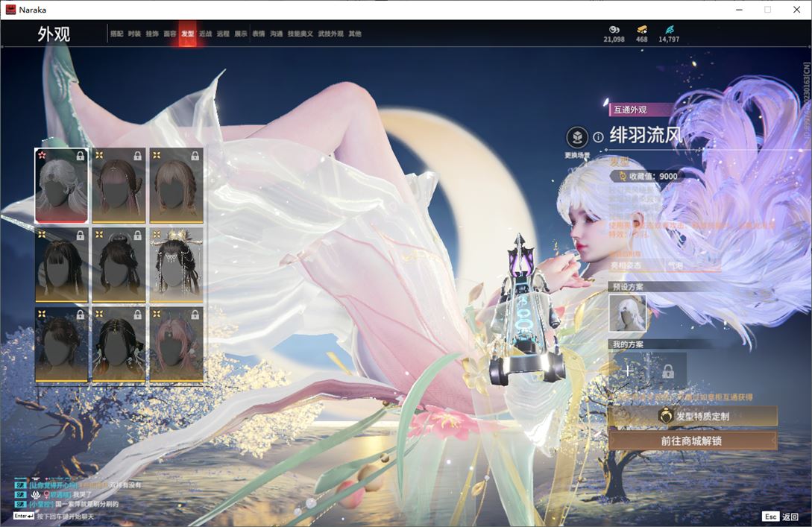This screenshot has width=812, height=527.
Task: Open 发型特质定制 customization
Action: coord(693,416)
